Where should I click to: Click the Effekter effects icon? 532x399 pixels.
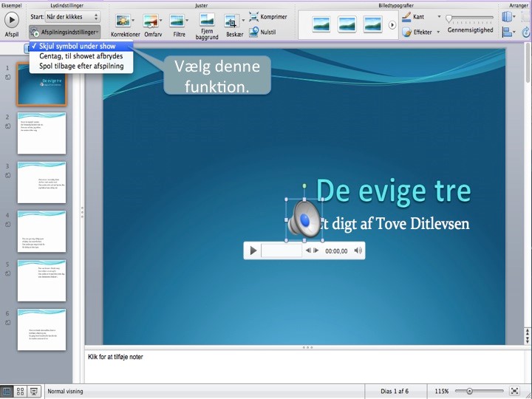407,33
